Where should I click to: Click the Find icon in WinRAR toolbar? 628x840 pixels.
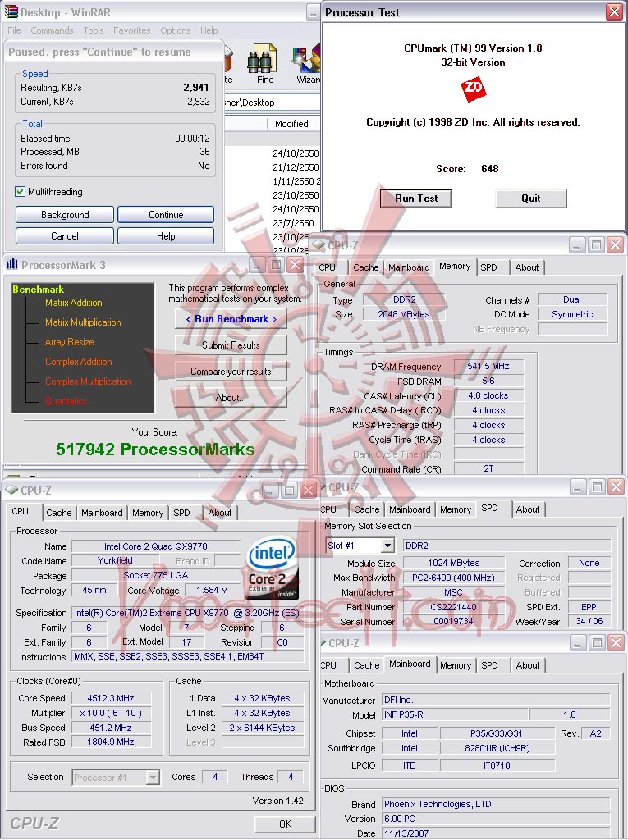pos(262,58)
